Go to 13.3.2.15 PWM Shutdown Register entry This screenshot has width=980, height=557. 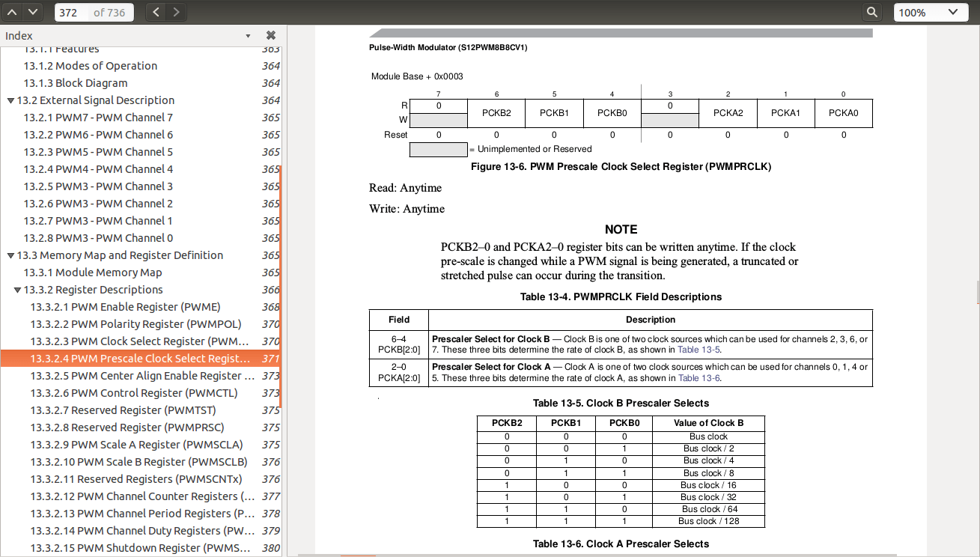(141, 548)
